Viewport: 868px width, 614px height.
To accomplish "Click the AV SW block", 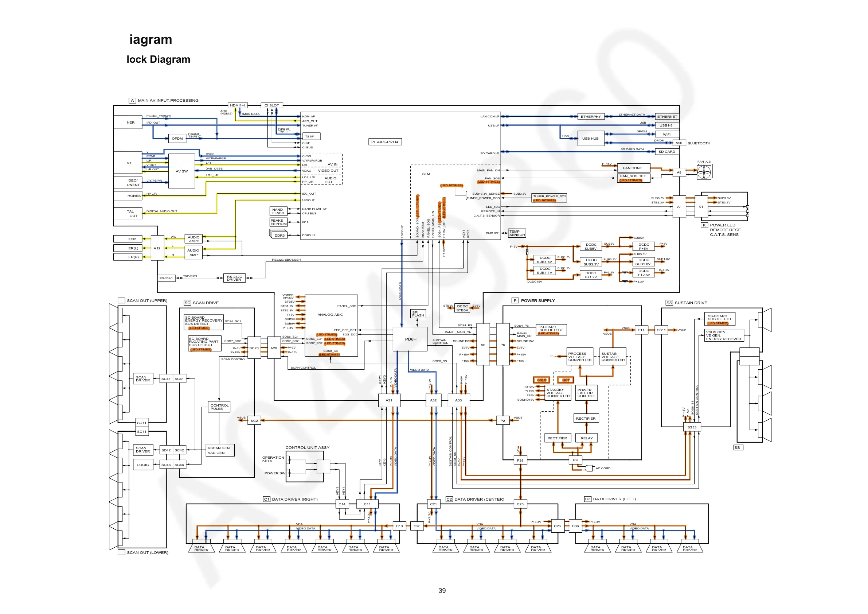I will [x=181, y=171].
